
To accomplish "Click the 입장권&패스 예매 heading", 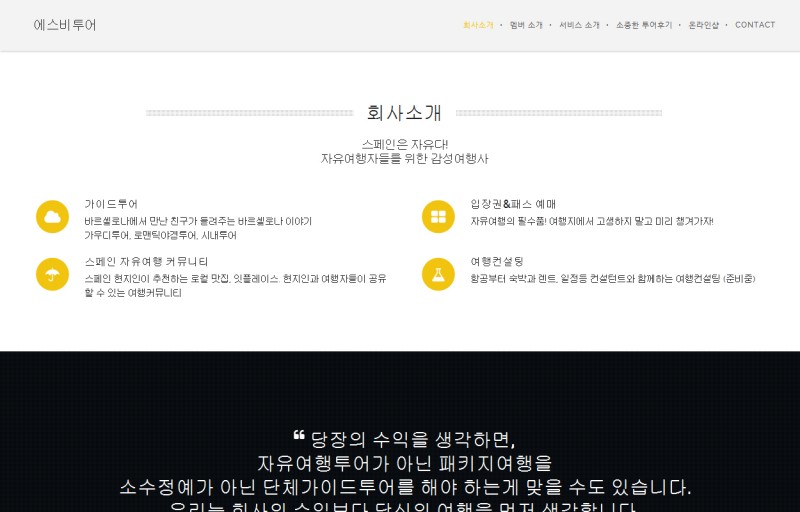I will tap(513, 204).
